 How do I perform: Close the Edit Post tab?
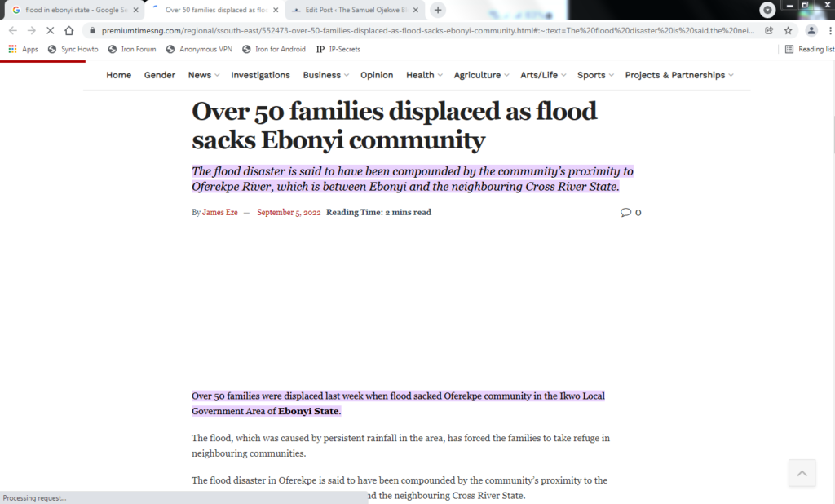pyautogui.click(x=415, y=10)
